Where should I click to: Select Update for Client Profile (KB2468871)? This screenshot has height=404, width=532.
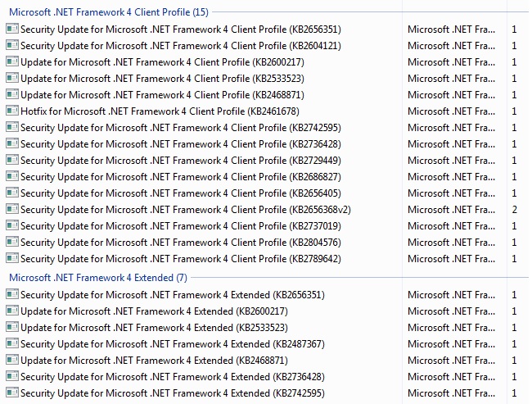pyautogui.click(x=162, y=95)
